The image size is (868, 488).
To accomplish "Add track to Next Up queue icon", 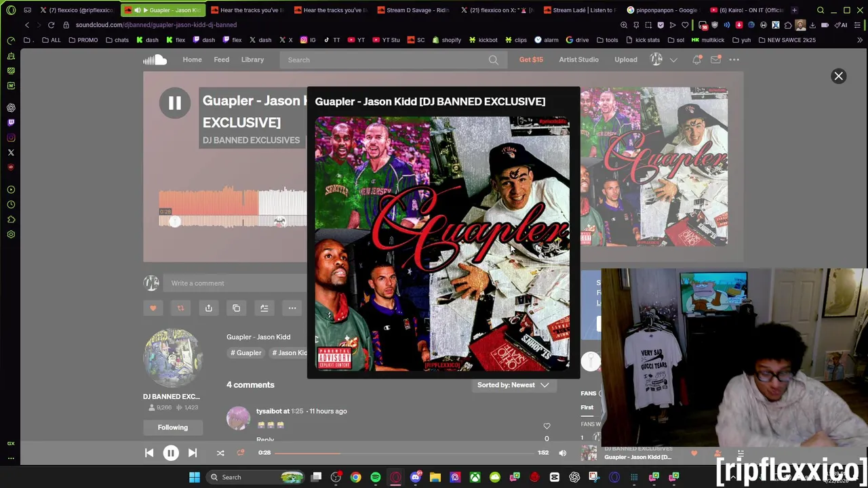I will click(264, 308).
